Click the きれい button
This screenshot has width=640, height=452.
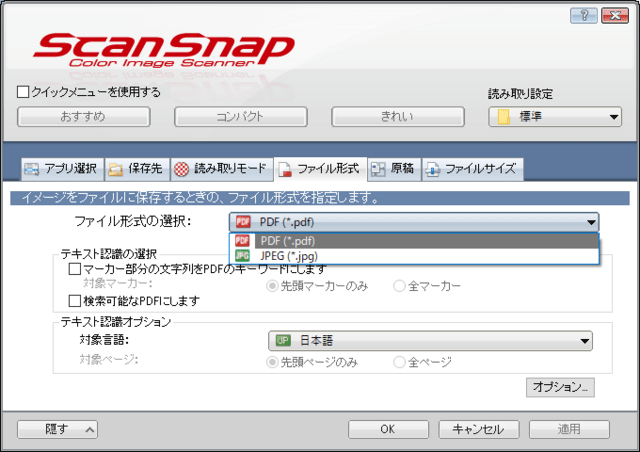(398, 117)
